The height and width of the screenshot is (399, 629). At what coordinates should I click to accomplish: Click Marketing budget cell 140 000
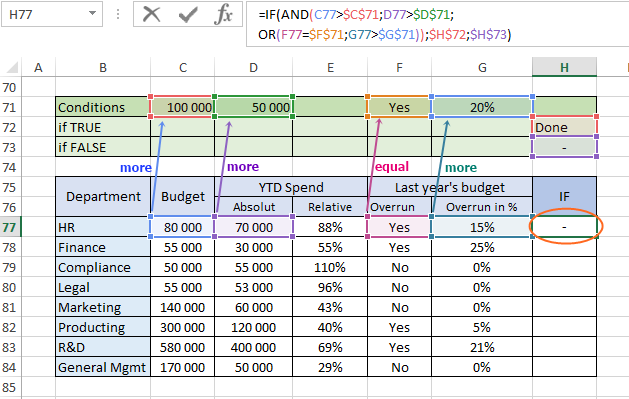click(x=183, y=308)
